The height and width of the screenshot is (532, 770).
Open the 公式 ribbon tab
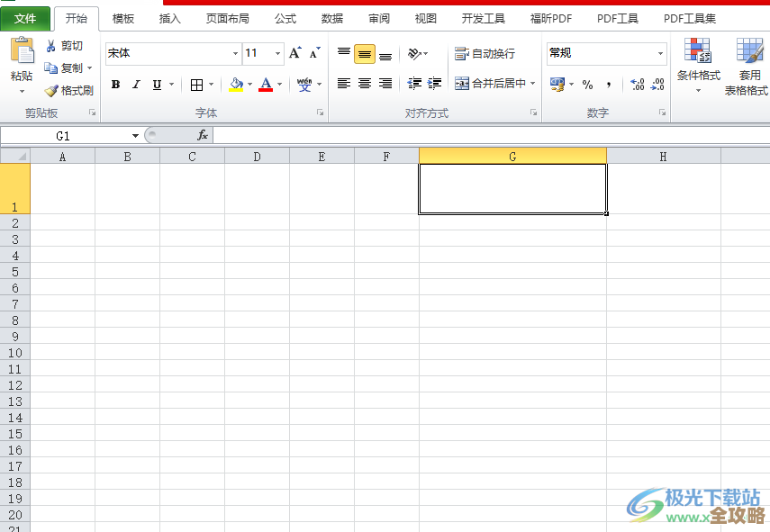pos(285,18)
